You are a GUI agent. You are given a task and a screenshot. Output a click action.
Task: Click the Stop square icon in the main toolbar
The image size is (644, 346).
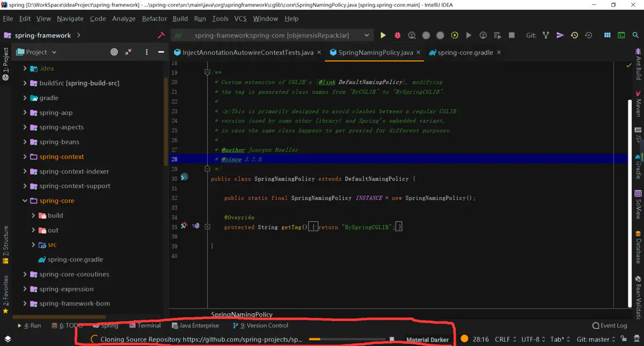(x=512, y=35)
